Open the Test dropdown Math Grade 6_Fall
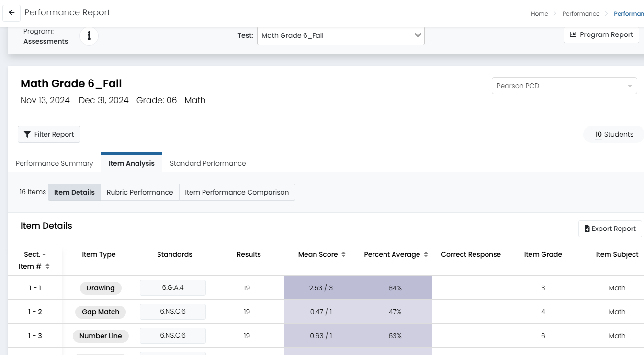The width and height of the screenshot is (644, 355). 341,35
